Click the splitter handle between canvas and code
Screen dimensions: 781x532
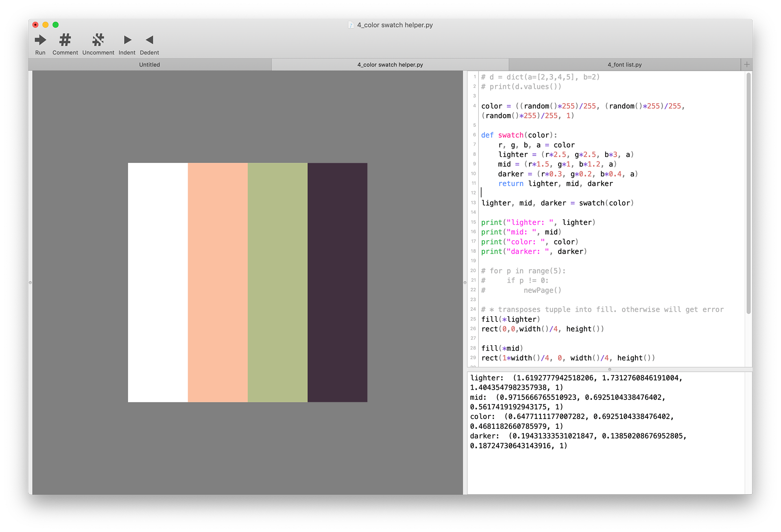click(x=465, y=282)
